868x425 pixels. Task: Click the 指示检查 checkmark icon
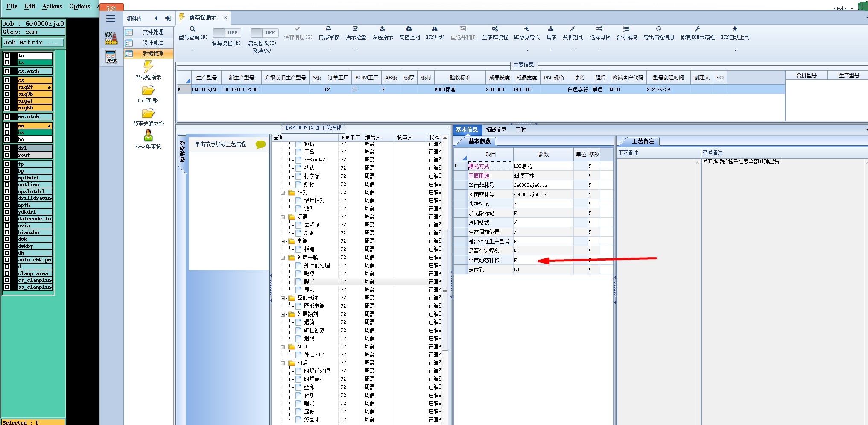tap(355, 29)
